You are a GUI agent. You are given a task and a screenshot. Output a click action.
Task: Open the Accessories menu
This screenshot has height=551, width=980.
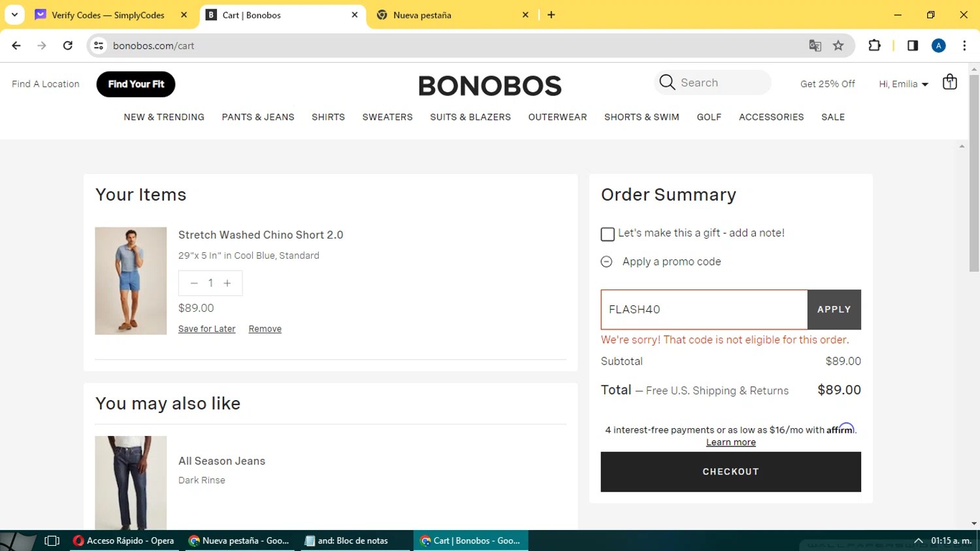click(x=772, y=117)
